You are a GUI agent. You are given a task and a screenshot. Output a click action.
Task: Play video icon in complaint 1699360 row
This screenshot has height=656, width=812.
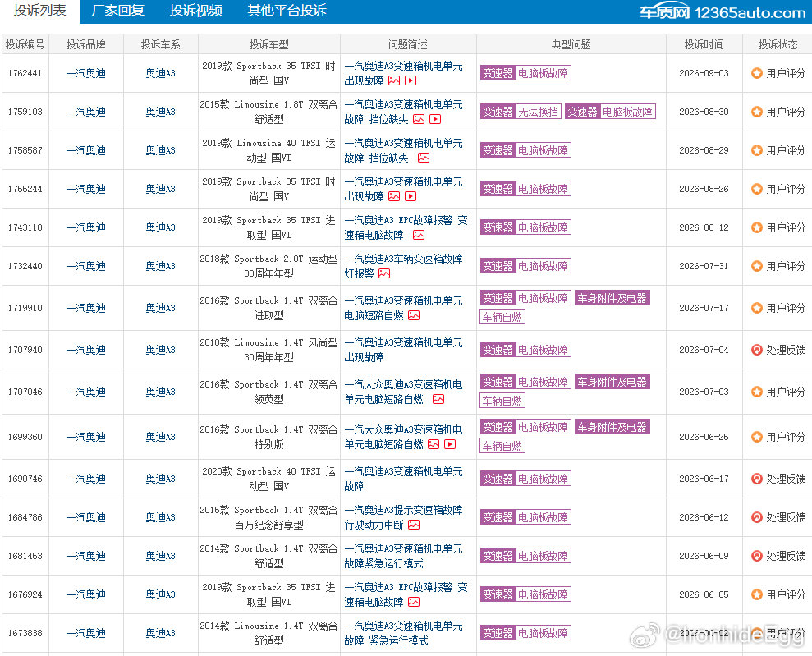pos(451,444)
